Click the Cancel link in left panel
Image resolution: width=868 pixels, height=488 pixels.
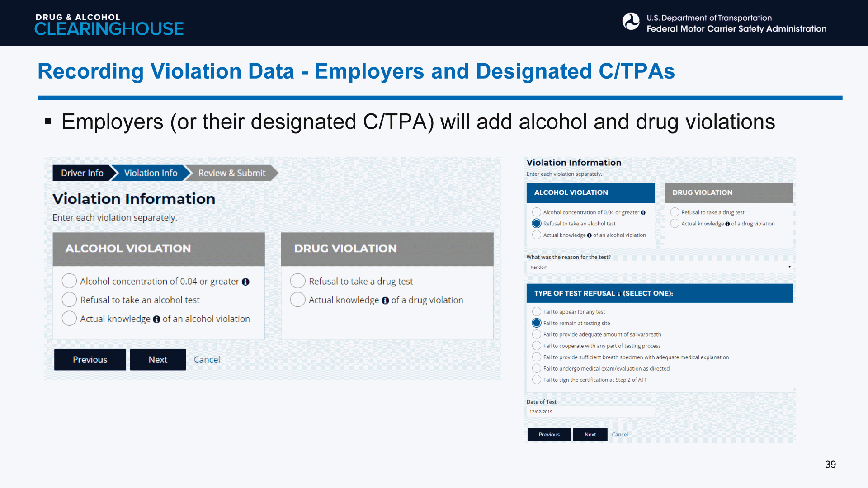[207, 360]
